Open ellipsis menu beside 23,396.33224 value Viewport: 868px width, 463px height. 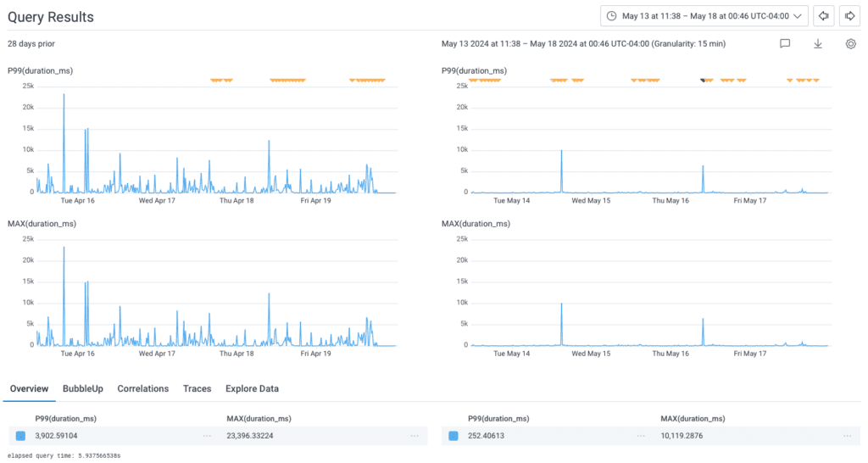(x=415, y=436)
